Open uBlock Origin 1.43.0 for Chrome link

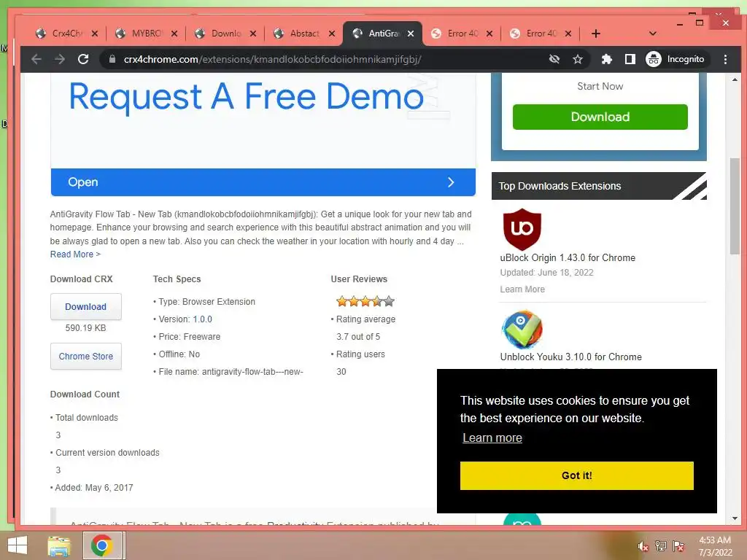568,257
